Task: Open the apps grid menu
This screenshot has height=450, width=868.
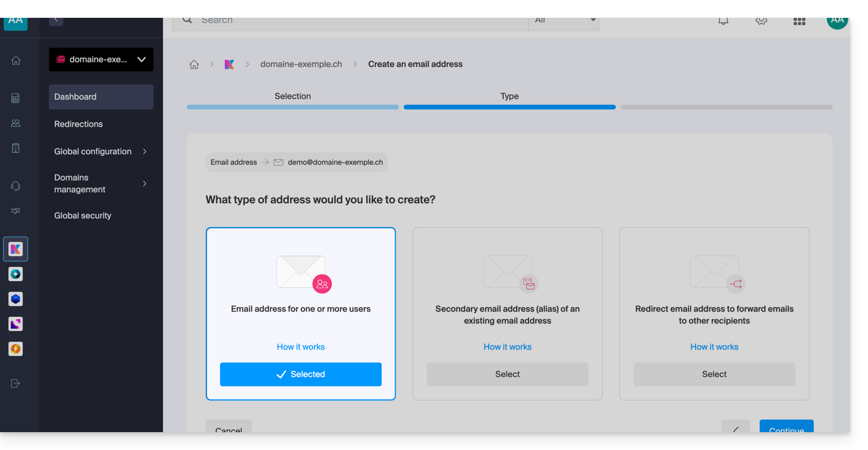Action: pyautogui.click(x=800, y=21)
